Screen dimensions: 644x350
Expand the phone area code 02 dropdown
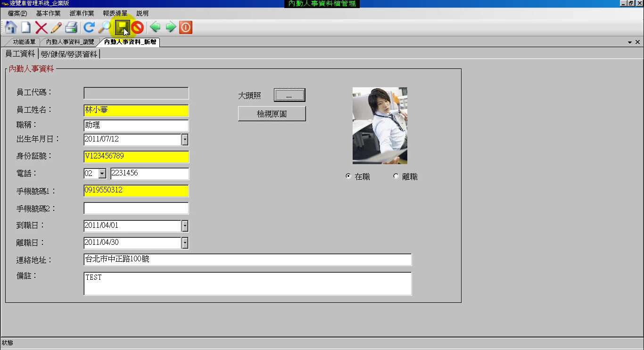(102, 174)
